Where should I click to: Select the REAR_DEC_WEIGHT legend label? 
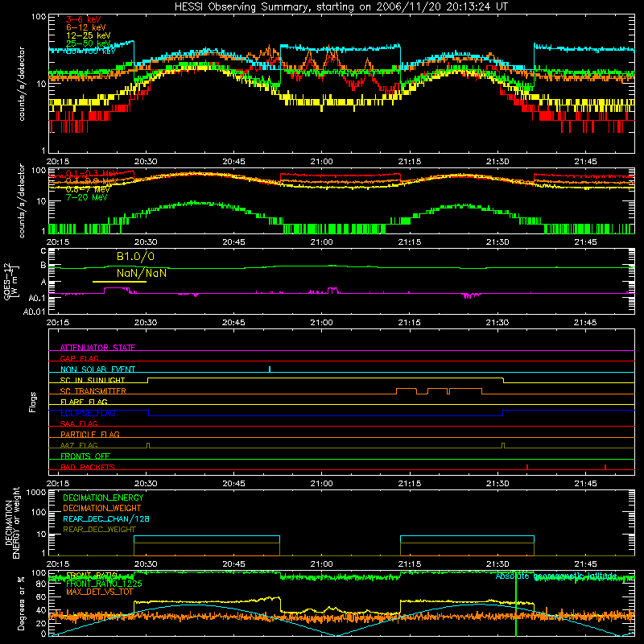pos(99,530)
